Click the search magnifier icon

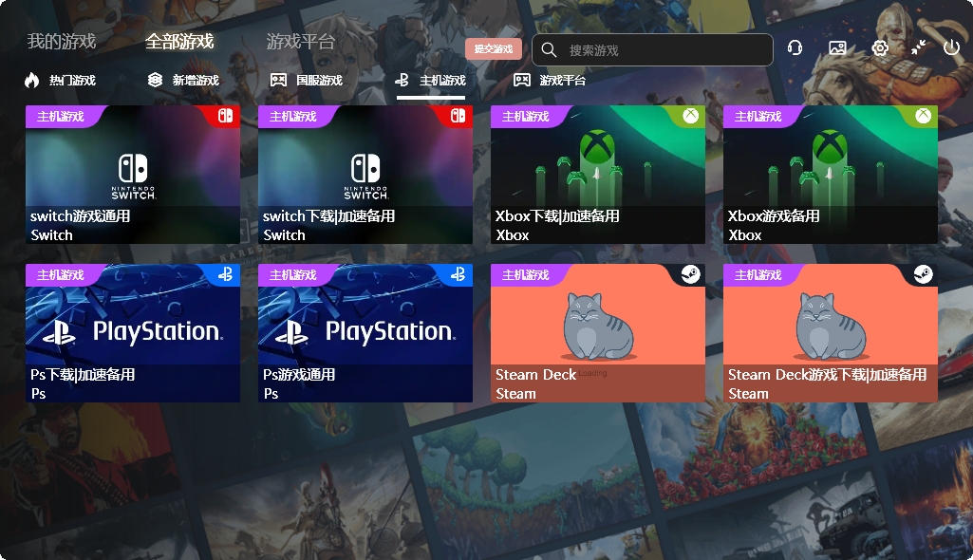pos(549,49)
